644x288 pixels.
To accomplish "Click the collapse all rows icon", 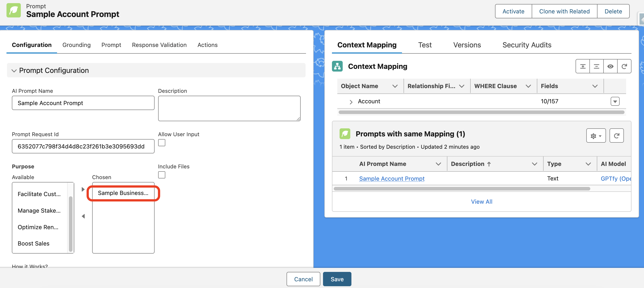I will [x=596, y=66].
